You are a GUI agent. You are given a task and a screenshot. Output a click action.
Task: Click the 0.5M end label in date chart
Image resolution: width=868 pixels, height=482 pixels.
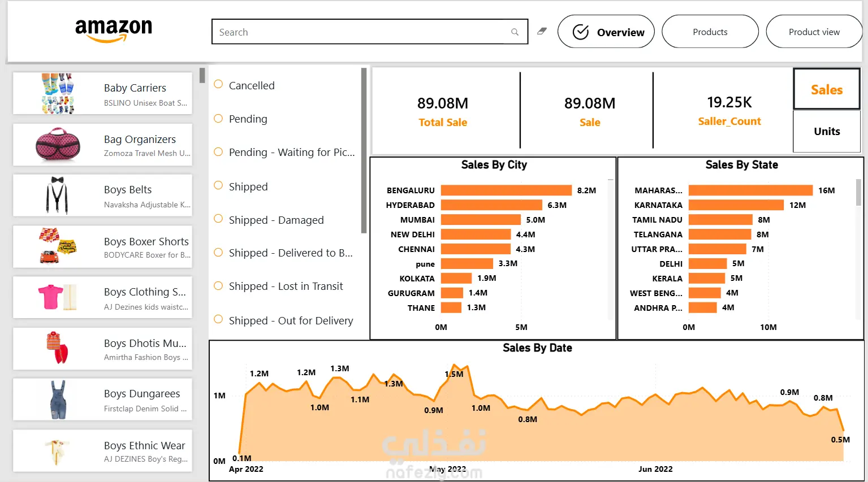coord(840,440)
